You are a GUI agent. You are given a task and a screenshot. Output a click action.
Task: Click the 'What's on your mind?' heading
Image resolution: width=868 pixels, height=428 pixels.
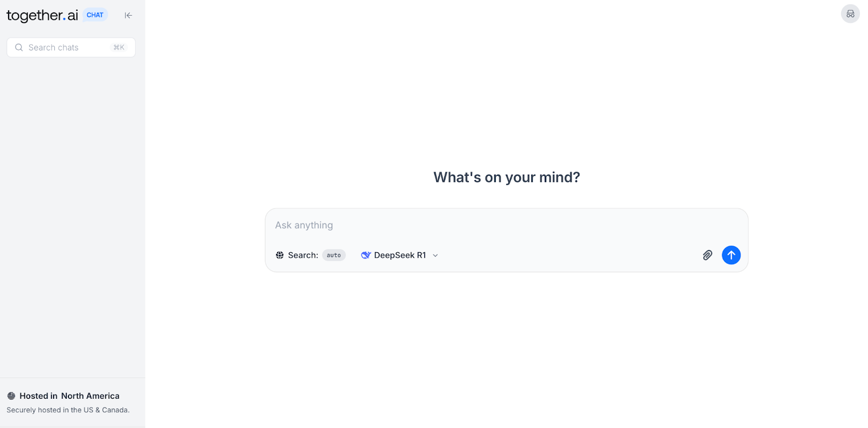tap(507, 177)
